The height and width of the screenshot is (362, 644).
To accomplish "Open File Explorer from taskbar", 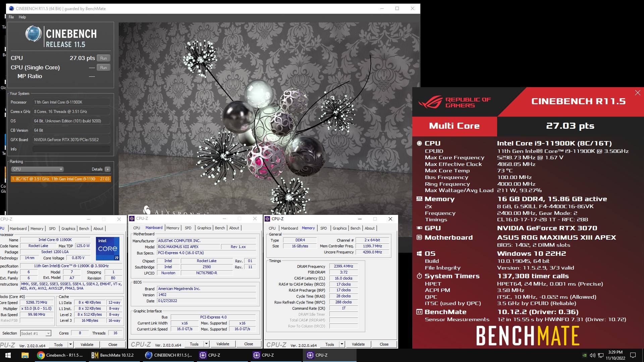I will click(25, 355).
